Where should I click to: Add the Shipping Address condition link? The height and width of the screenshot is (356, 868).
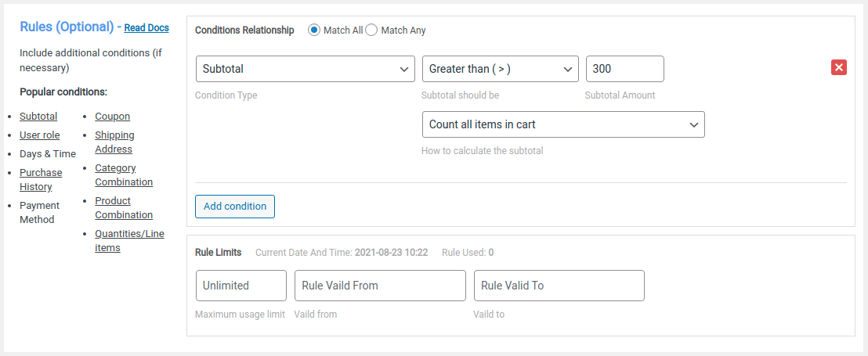(114, 142)
